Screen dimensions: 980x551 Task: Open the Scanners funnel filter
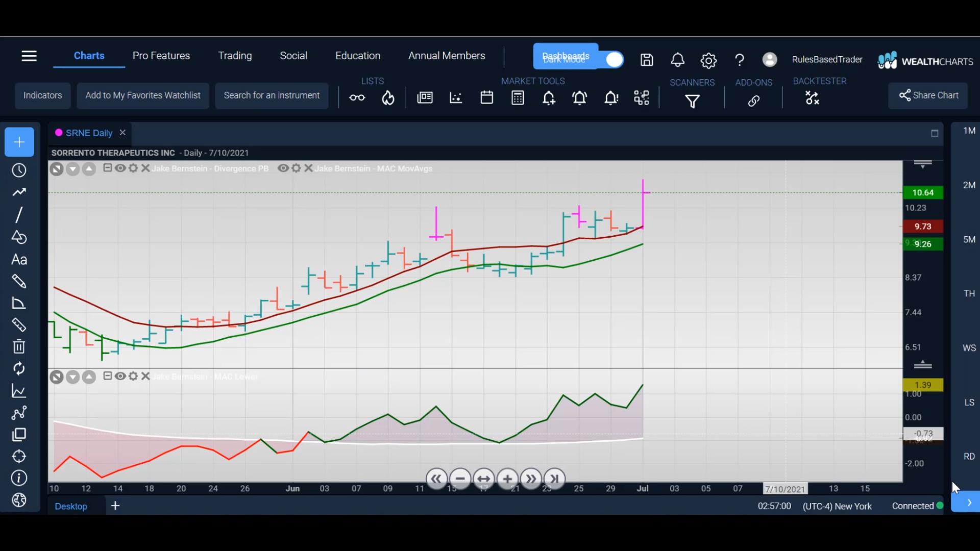pyautogui.click(x=693, y=102)
